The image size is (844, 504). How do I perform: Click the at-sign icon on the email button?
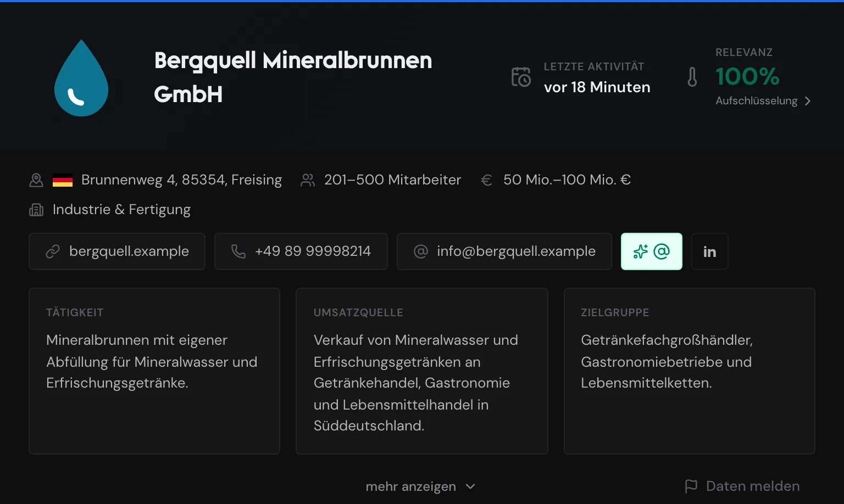pyautogui.click(x=421, y=251)
